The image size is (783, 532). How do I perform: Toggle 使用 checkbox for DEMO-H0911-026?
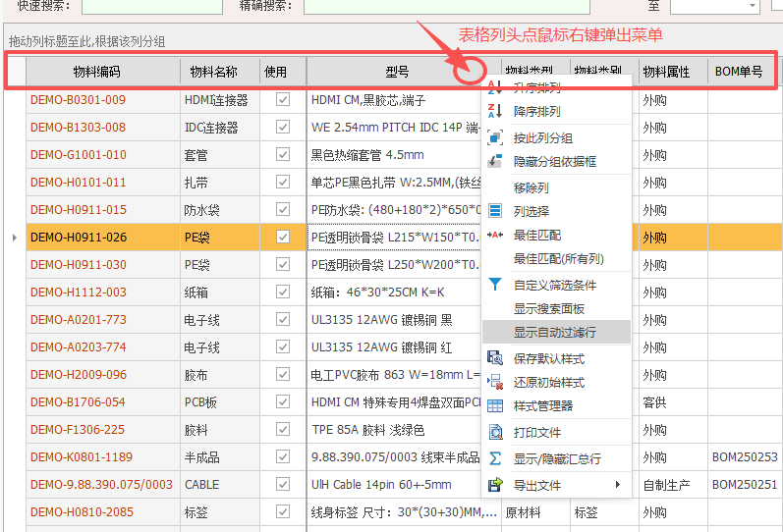[283, 238]
